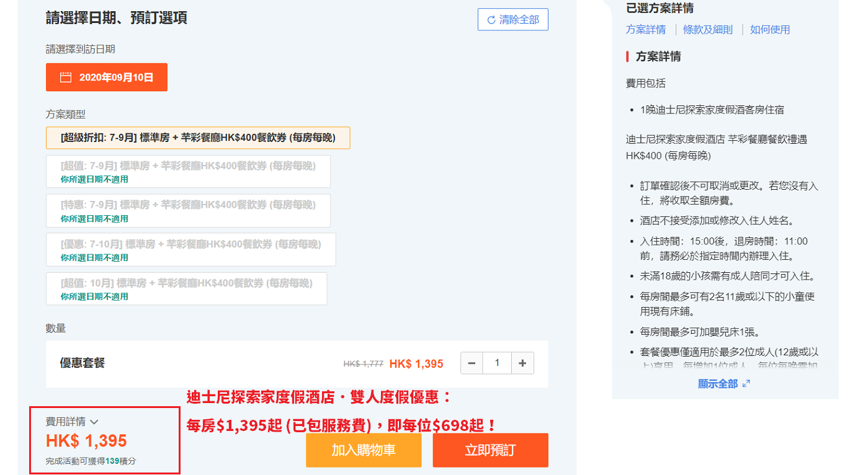The width and height of the screenshot is (868, 475).
Task: Click the HK$ 1,395 total price text
Action: coord(86,441)
